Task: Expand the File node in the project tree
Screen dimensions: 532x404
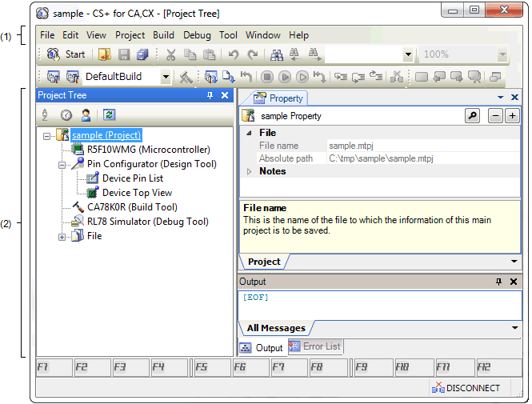Action: [62, 236]
